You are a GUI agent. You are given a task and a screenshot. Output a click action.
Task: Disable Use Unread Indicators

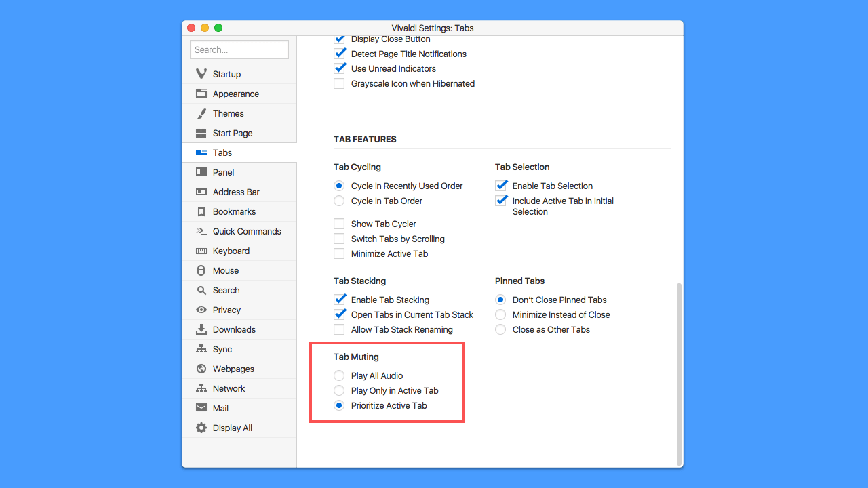(x=339, y=68)
